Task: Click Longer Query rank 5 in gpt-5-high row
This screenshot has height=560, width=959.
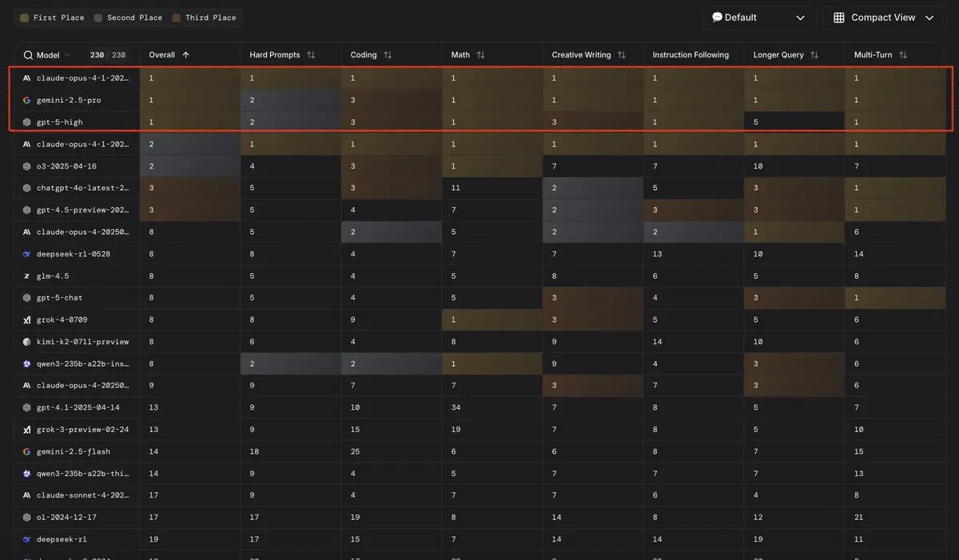Action: click(756, 122)
